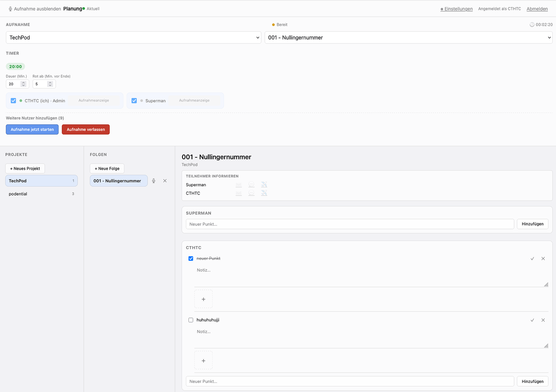Click microphone icon next to 001 - Nullingernummer episode
This screenshot has height=392, width=556.
(154, 181)
